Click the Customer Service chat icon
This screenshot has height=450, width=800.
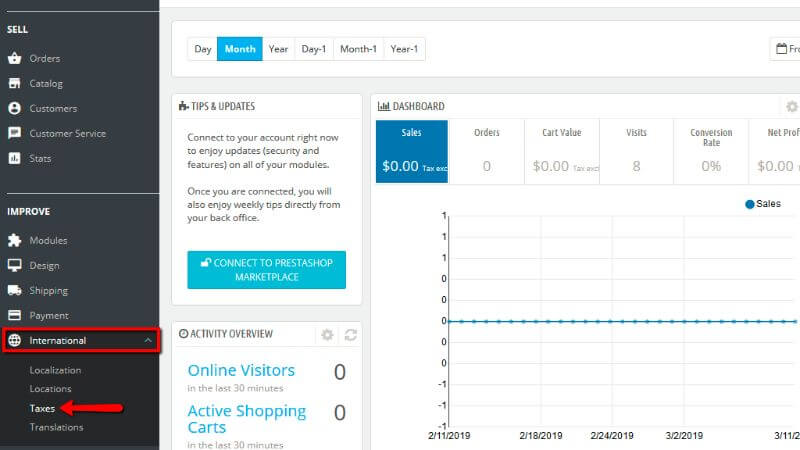click(14, 133)
